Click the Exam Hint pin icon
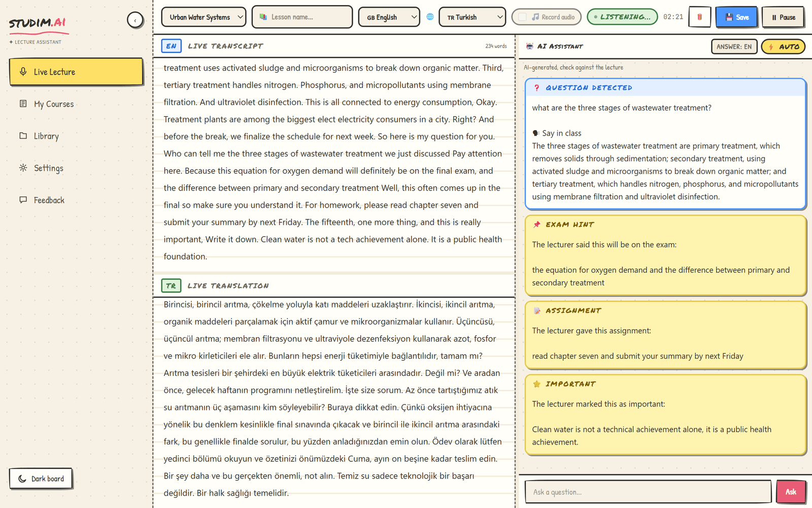 (x=537, y=224)
